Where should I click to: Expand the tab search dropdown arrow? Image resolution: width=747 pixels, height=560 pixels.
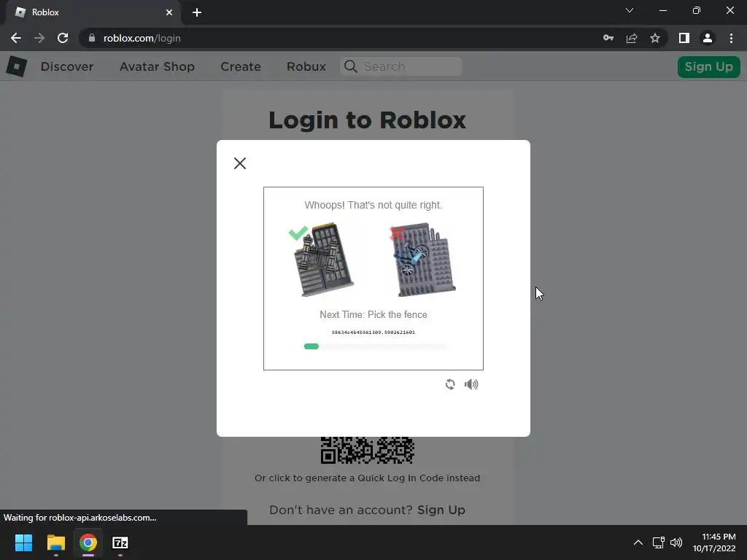tap(630, 10)
